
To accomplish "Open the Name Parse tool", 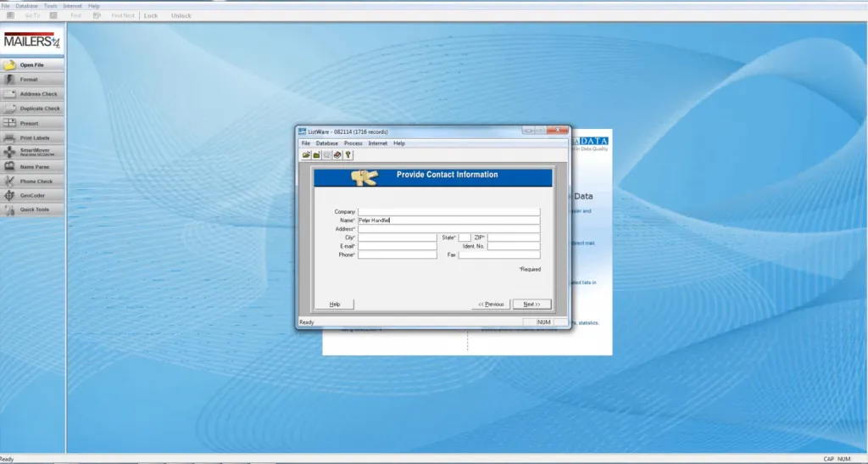I will coord(32,166).
